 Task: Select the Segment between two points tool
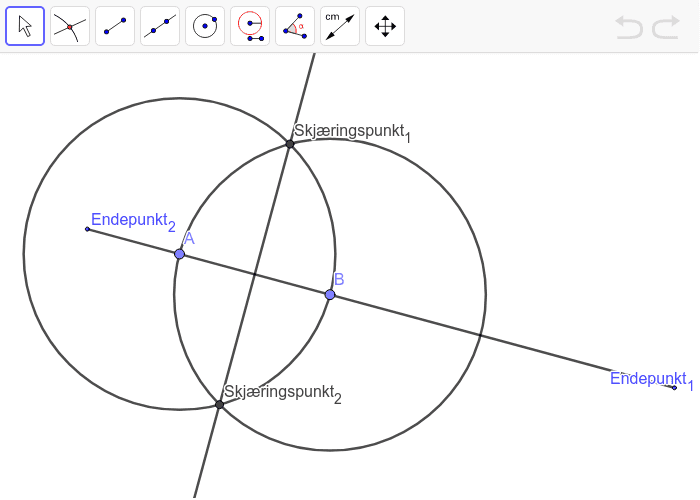115,26
